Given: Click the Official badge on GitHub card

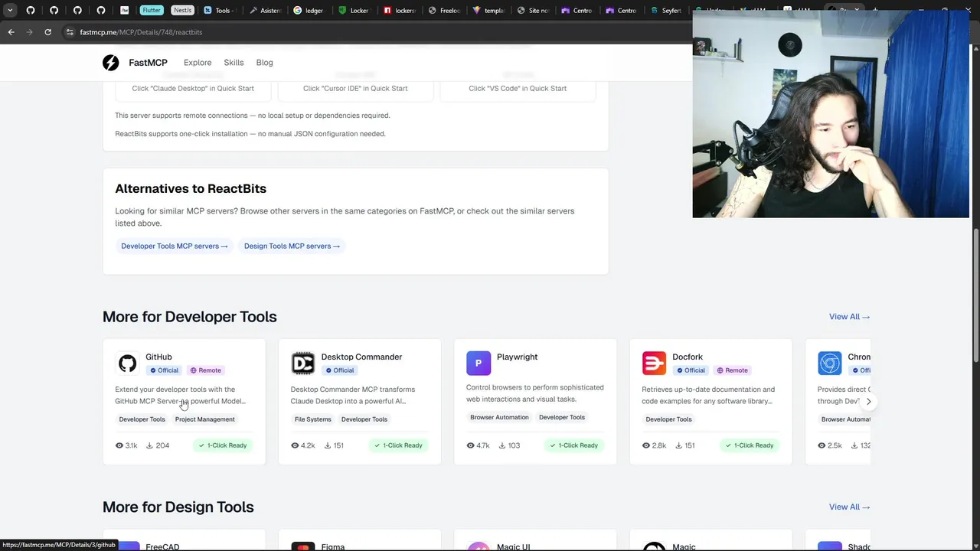Looking at the screenshot, I should [x=164, y=370].
